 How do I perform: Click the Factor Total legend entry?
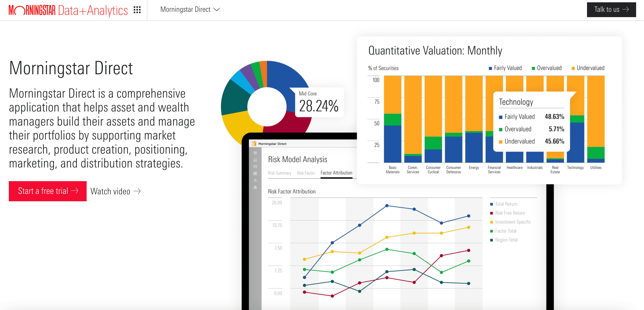pos(503,231)
